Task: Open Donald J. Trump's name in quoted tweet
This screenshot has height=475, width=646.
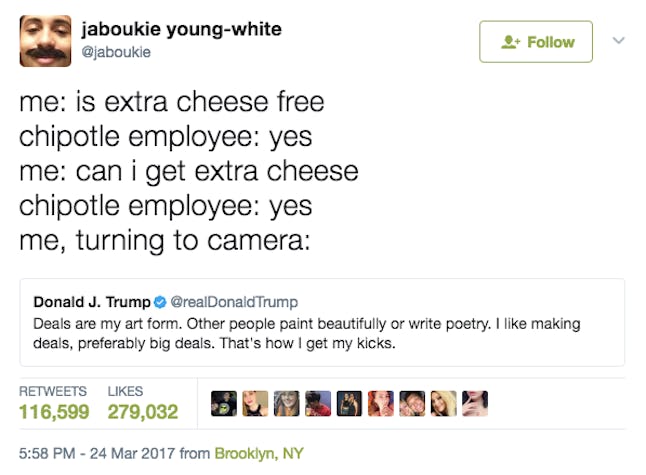Action: 91,302
